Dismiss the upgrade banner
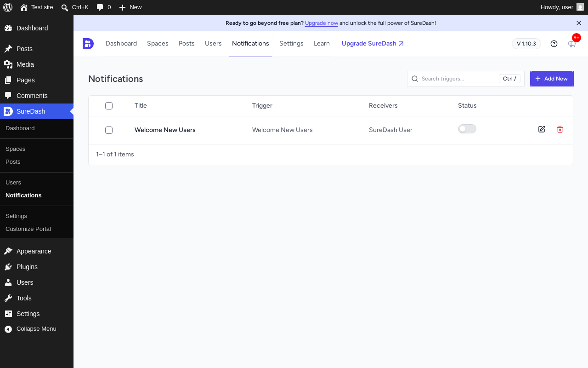This screenshot has height=368, width=588. pyautogui.click(x=579, y=23)
